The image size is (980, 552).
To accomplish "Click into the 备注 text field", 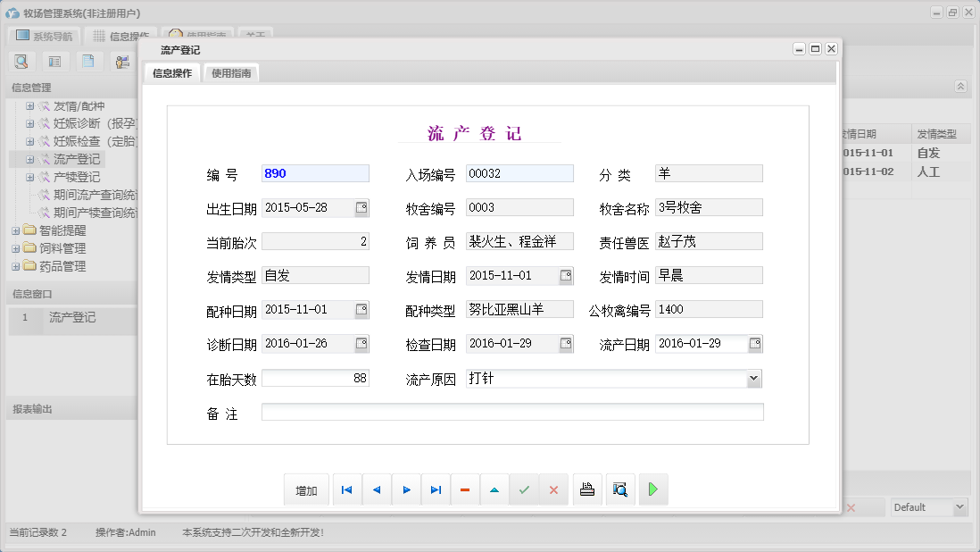I will coord(512,412).
